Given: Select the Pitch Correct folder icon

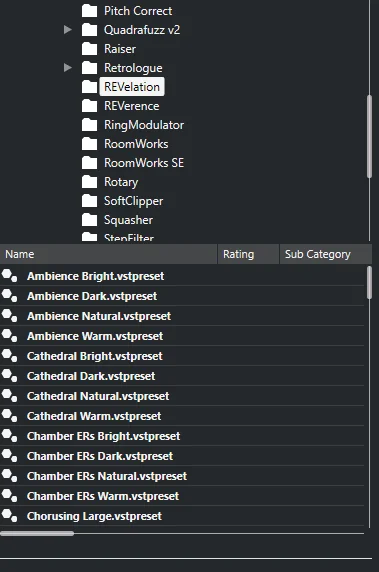Looking at the screenshot, I should (89, 11).
